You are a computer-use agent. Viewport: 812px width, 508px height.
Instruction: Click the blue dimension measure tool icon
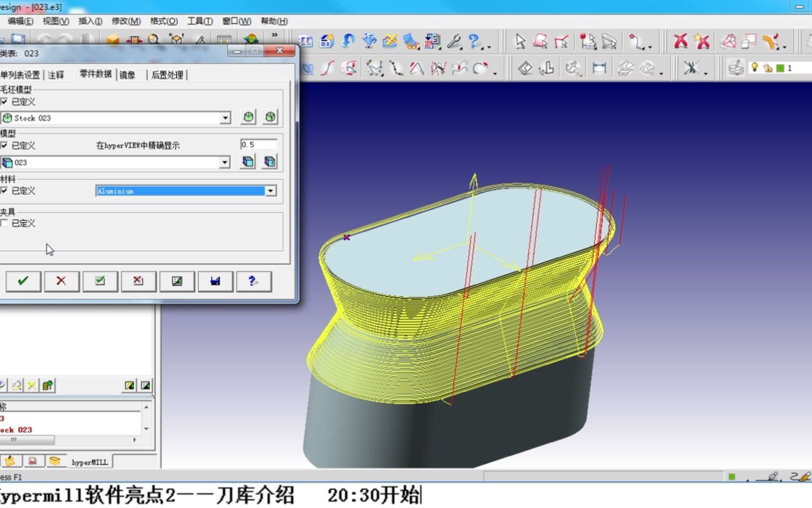click(599, 68)
